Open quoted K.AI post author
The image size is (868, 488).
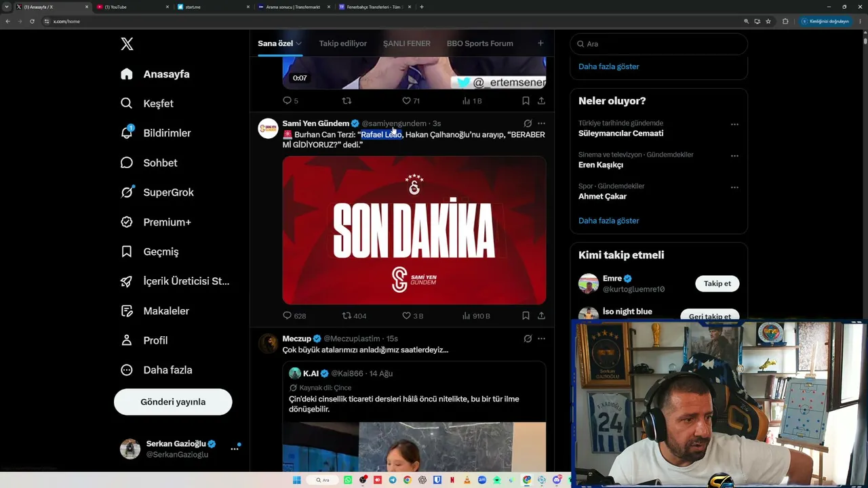[x=311, y=373]
